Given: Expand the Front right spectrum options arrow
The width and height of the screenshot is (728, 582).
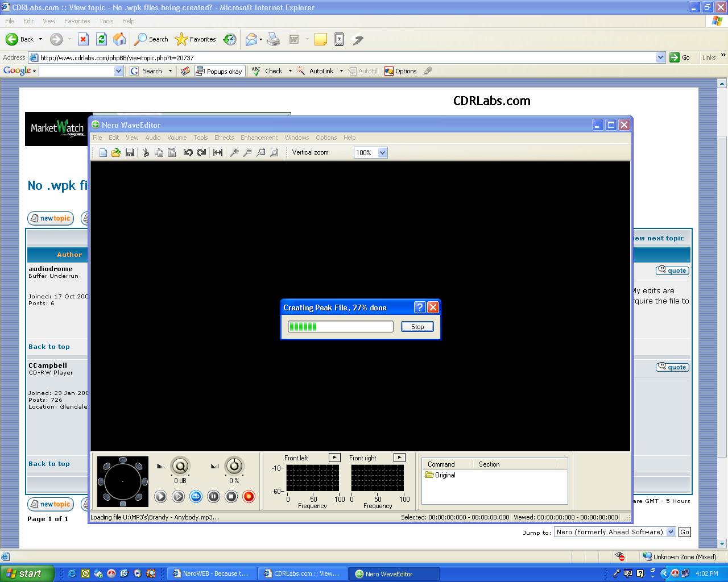Looking at the screenshot, I should click(399, 458).
